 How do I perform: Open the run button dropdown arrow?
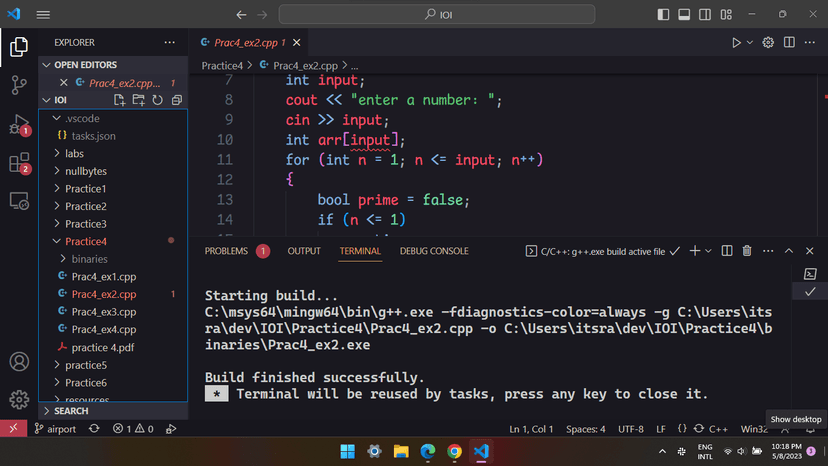(x=750, y=43)
